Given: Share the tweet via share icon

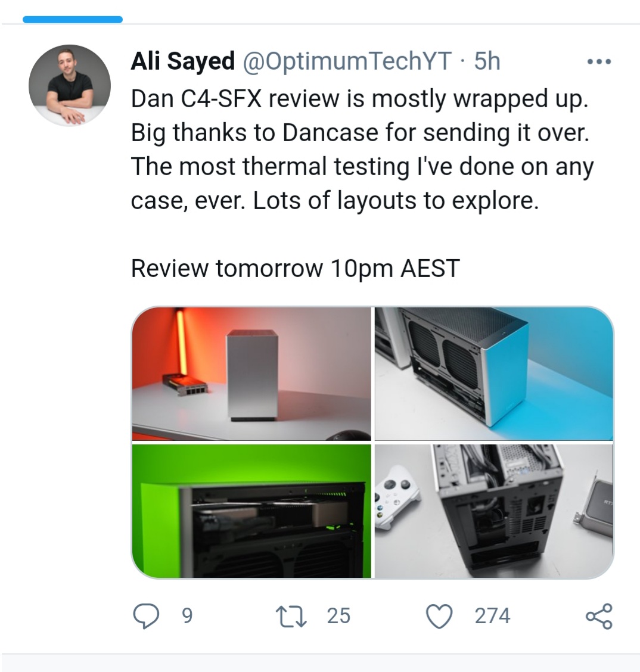Looking at the screenshot, I should tap(599, 616).
